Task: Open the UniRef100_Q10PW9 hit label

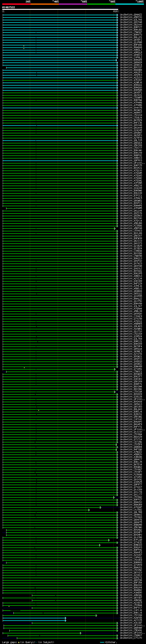Action: click(131, 42)
